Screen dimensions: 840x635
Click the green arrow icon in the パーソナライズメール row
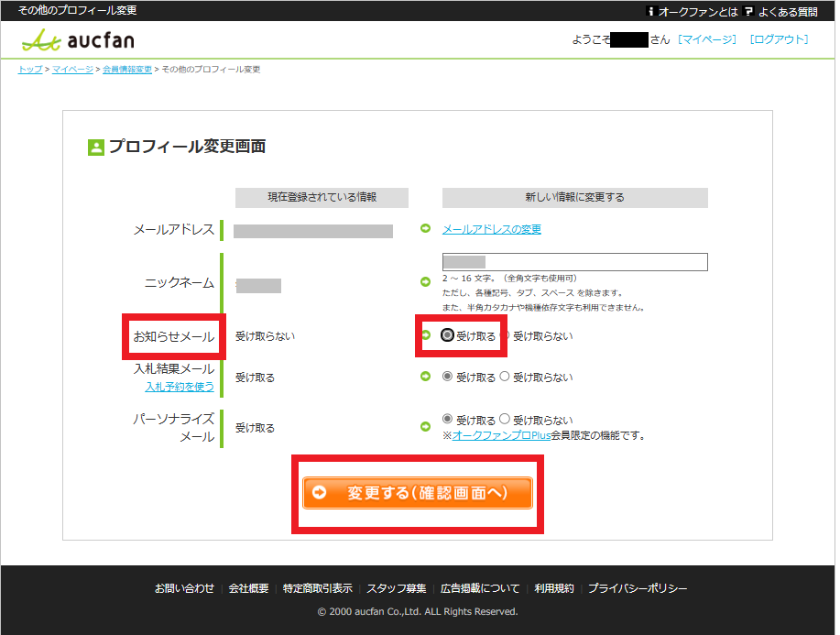tap(425, 427)
